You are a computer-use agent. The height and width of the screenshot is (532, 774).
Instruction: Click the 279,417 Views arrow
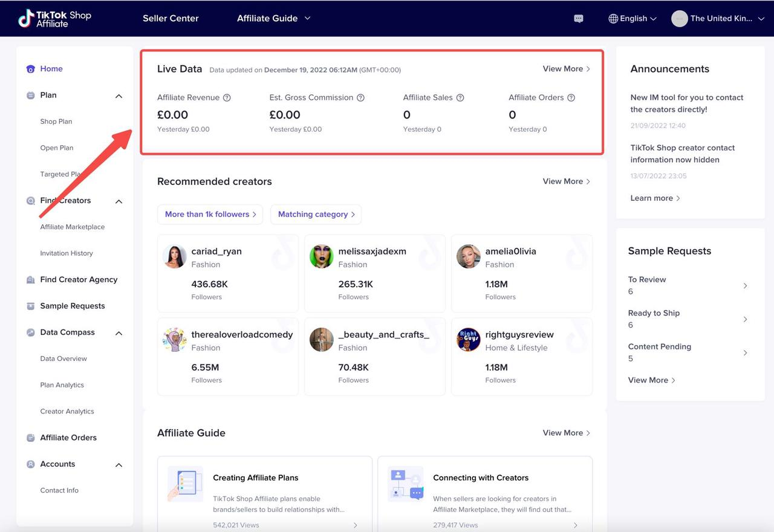tap(576, 525)
